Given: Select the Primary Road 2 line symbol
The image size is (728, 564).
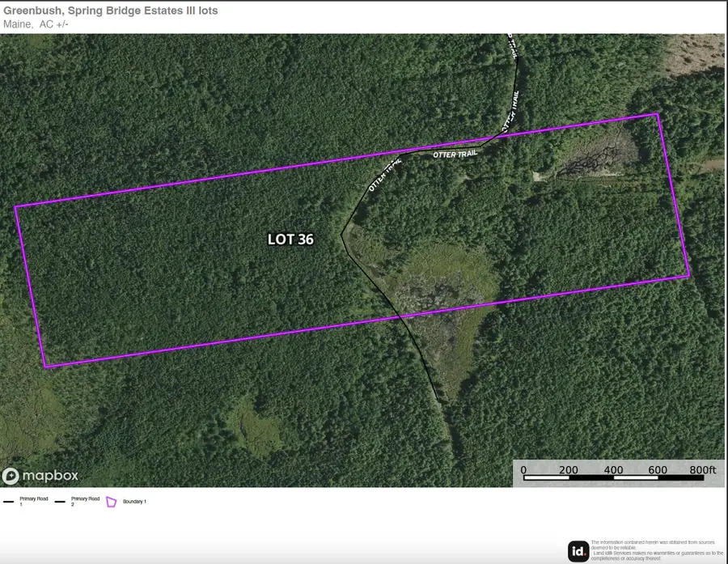Looking at the screenshot, I should point(59,501).
